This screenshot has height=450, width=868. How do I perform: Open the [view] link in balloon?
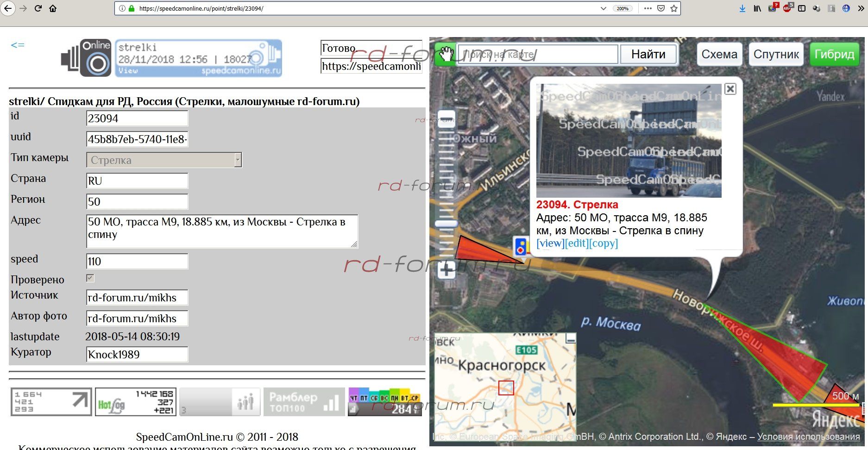(x=550, y=244)
